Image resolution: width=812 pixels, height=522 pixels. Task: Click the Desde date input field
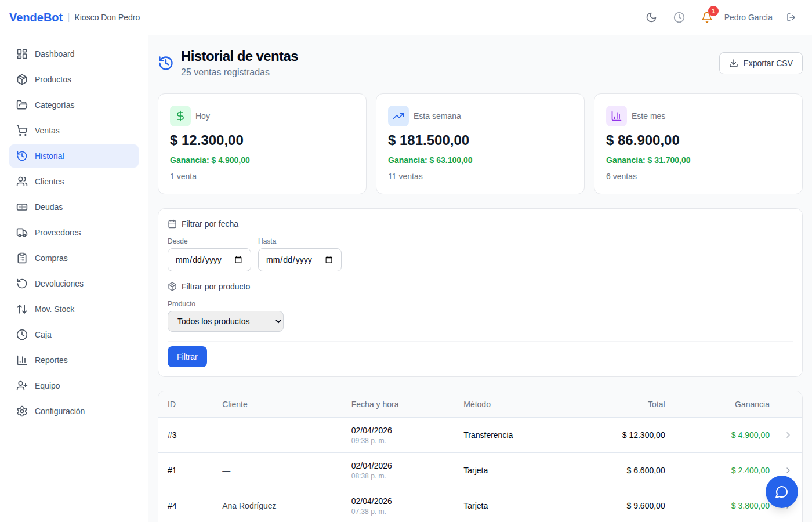point(209,260)
